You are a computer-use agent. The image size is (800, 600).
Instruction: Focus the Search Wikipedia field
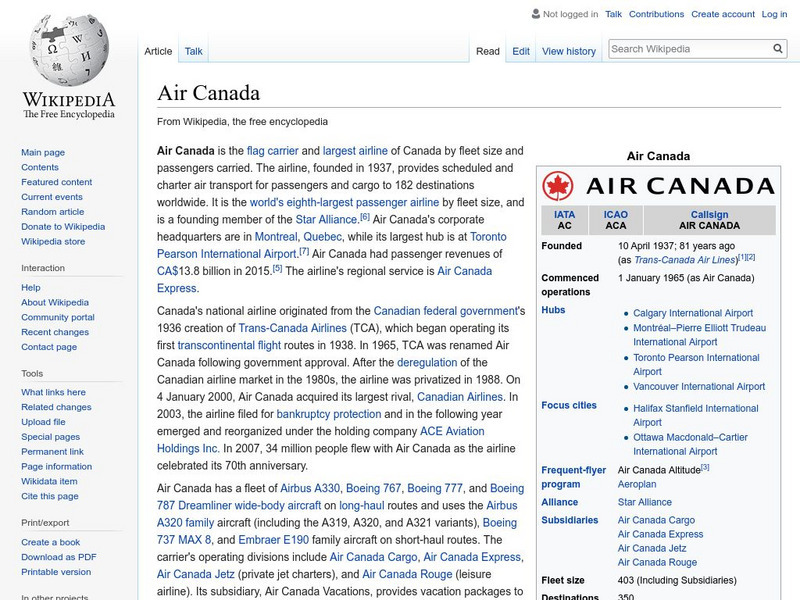pos(690,49)
